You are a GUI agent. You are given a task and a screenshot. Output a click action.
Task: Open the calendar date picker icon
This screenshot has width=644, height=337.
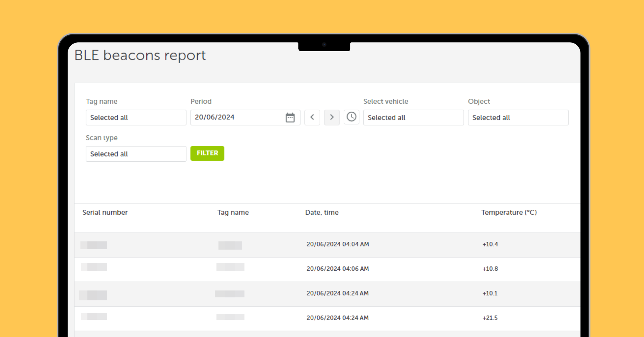pyautogui.click(x=290, y=117)
